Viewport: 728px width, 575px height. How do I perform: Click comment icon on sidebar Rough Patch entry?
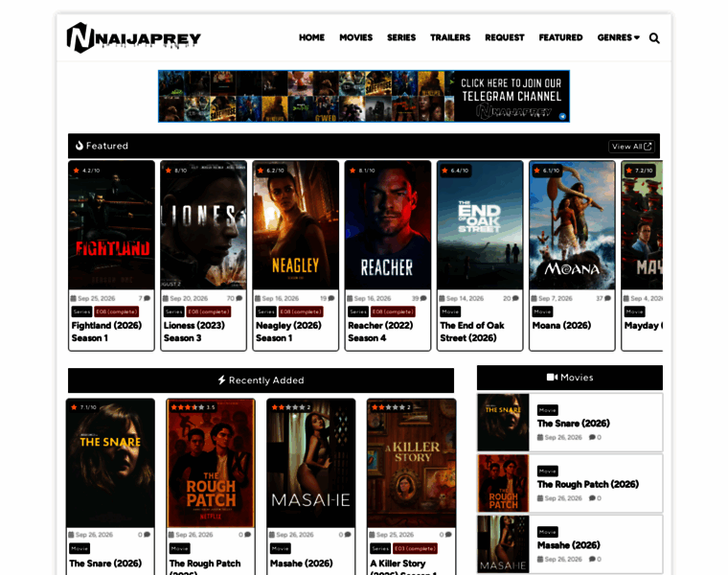click(x=592, y=498)
